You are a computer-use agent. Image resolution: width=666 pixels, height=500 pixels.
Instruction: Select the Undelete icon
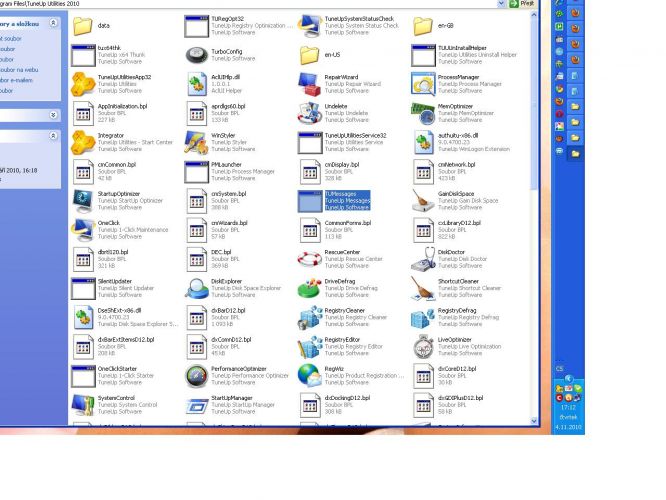[310, 113]
